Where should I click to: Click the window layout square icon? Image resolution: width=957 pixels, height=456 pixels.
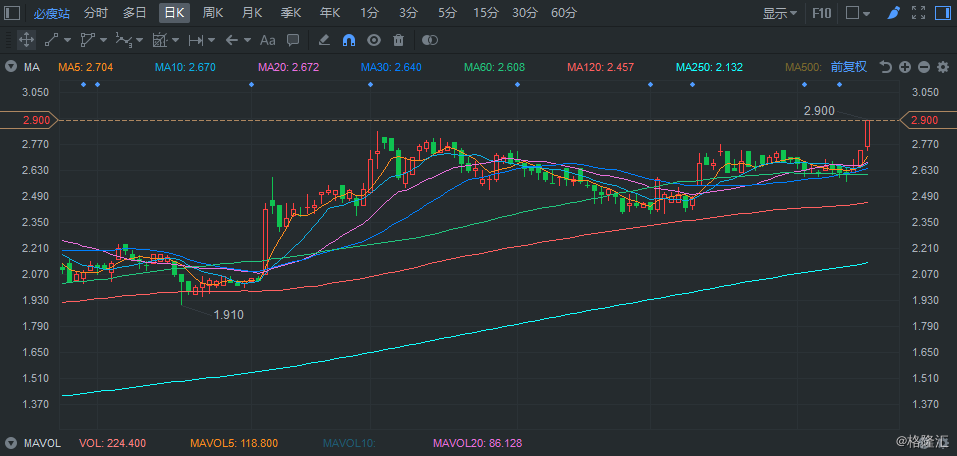coord(853,13)
